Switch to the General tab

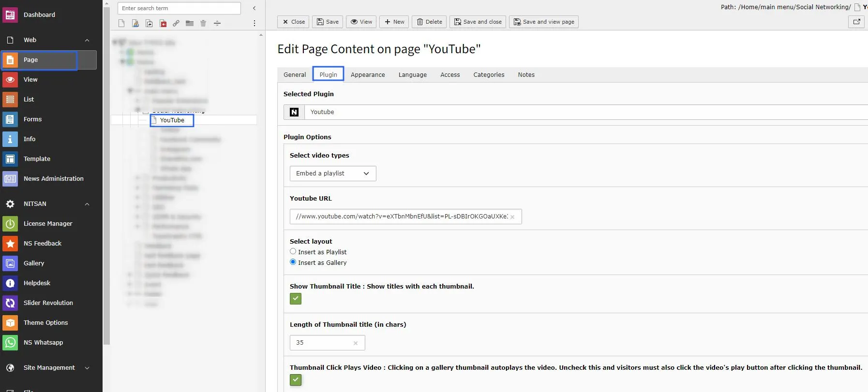tap(295, 75)
